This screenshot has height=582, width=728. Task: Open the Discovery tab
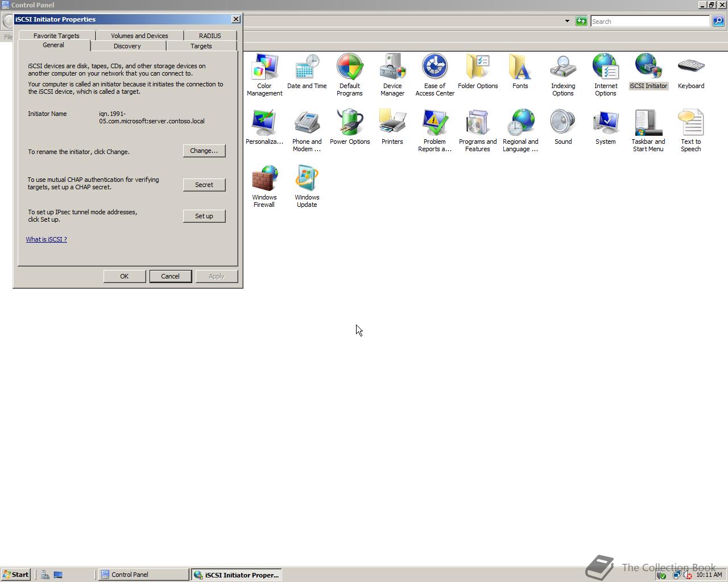click(127, 46)
